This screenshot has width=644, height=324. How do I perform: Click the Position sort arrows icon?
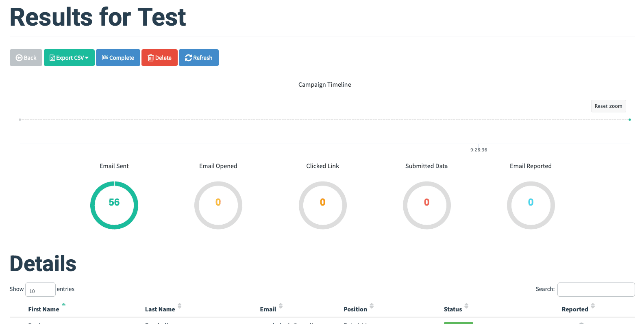[372, 306]
